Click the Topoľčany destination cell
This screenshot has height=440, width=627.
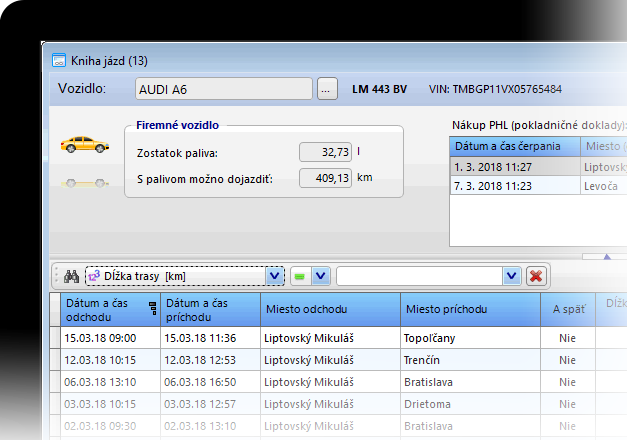pyautogui.click(x=470, y=338)
